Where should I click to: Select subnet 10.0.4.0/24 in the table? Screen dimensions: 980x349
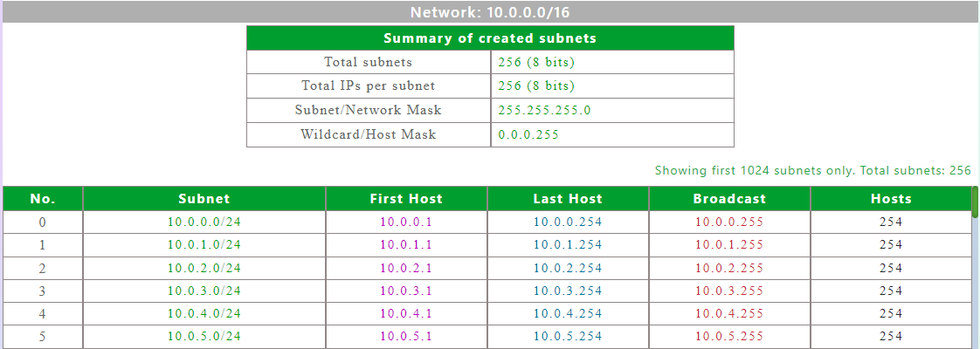coord(204,313)
